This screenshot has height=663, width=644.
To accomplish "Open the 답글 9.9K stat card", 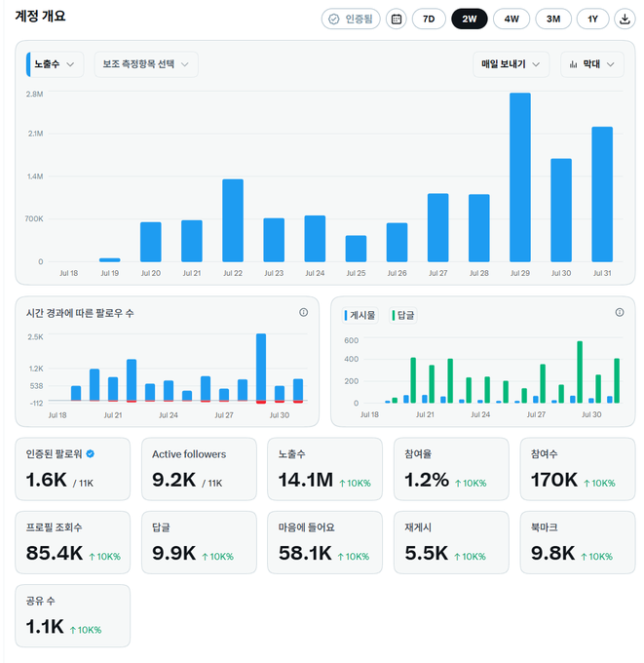I will click(199, 542).
